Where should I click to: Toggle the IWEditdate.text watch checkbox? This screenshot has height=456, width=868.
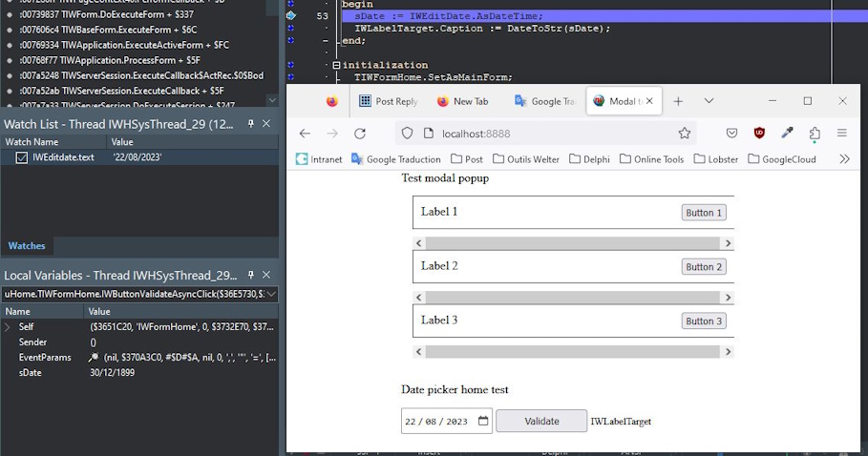click(22, 157)
